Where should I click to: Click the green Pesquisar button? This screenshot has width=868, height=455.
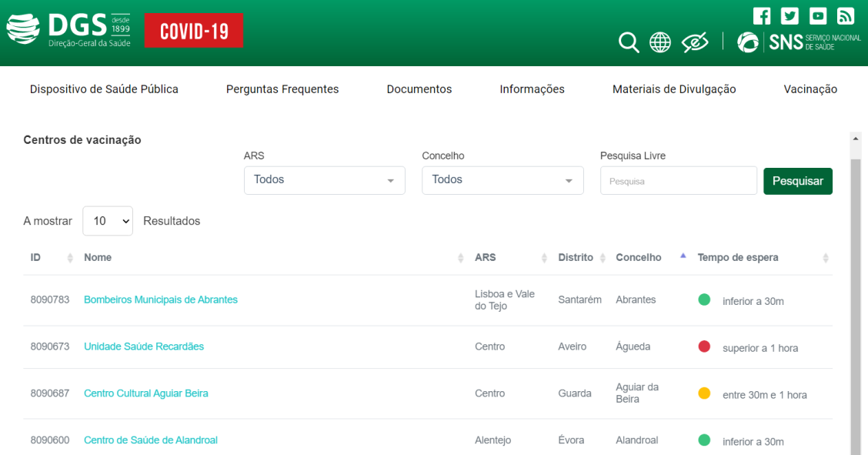798,181
